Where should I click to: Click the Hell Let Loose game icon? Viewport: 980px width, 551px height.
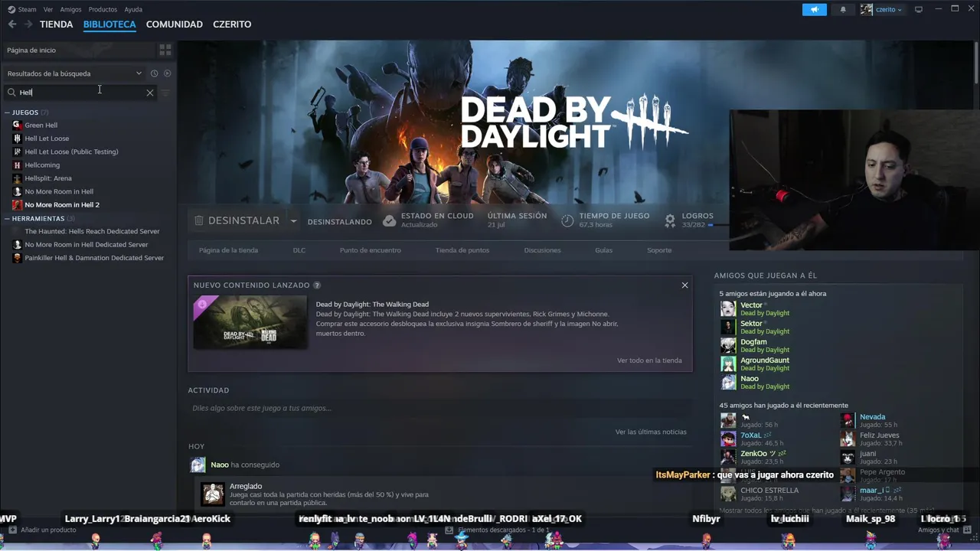(x=17, y=139)
